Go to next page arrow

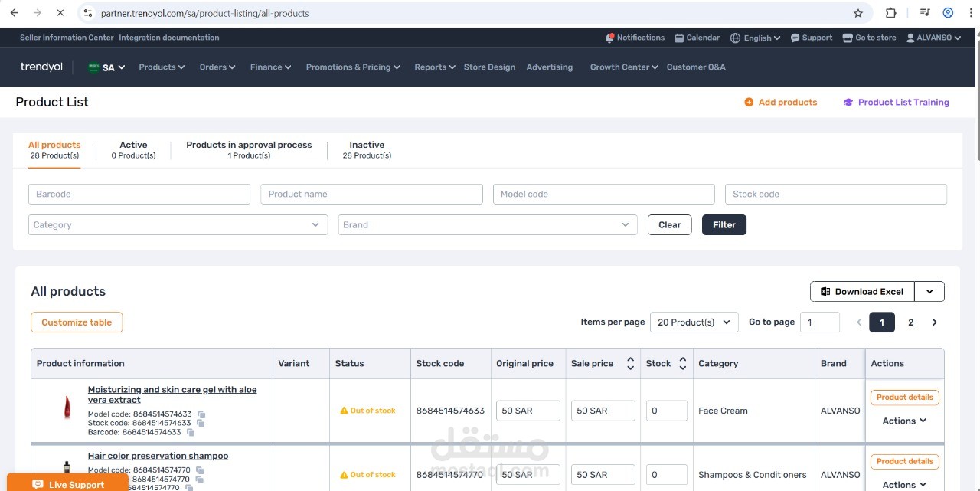click(934, 322)
